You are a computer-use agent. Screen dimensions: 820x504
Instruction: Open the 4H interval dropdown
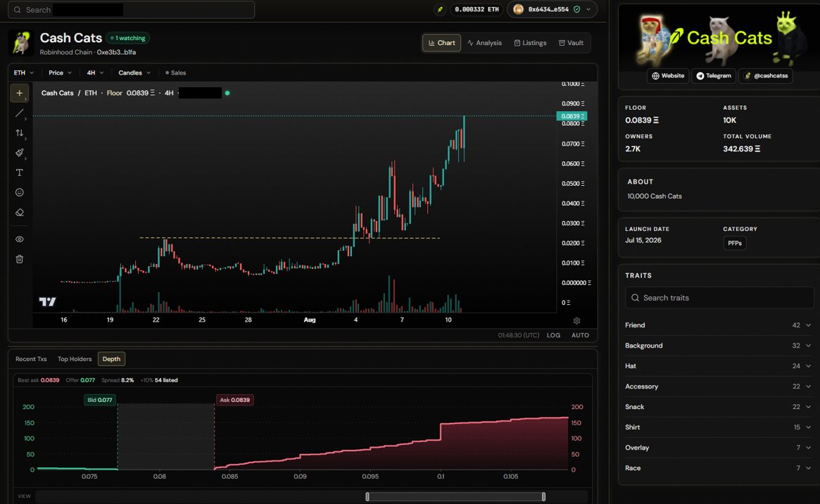[x=95, y=73]
